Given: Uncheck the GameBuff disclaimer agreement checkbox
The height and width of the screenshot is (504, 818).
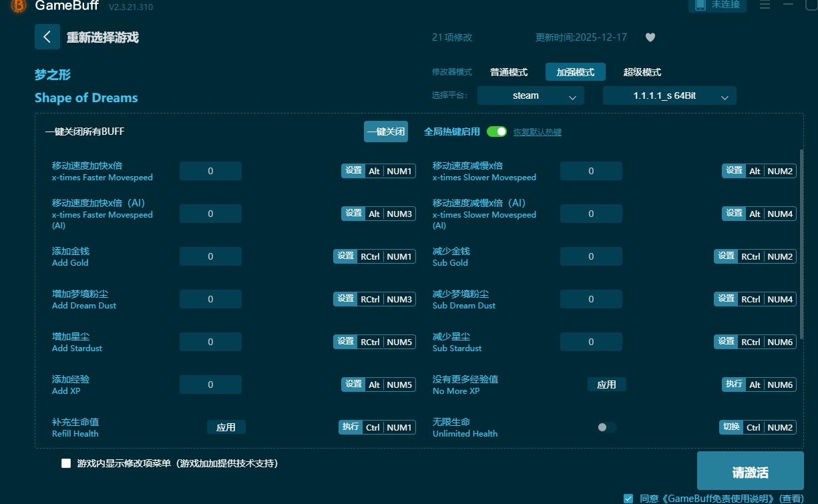Looking at the screenshot, I should (628, 498).
